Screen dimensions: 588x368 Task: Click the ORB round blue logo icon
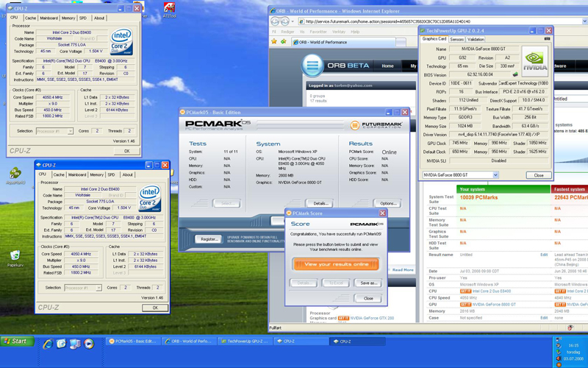(312, 66)
